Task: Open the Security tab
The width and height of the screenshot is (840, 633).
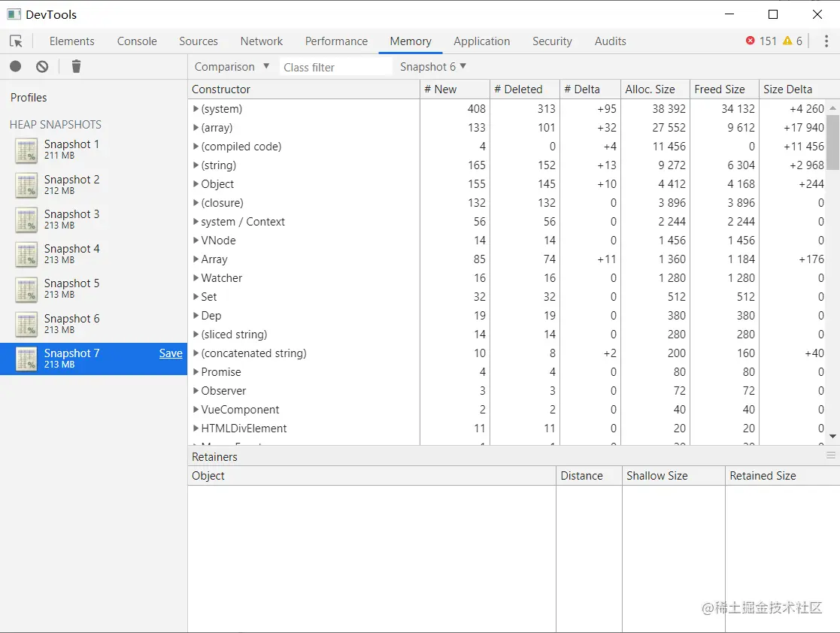Action: 552,41
